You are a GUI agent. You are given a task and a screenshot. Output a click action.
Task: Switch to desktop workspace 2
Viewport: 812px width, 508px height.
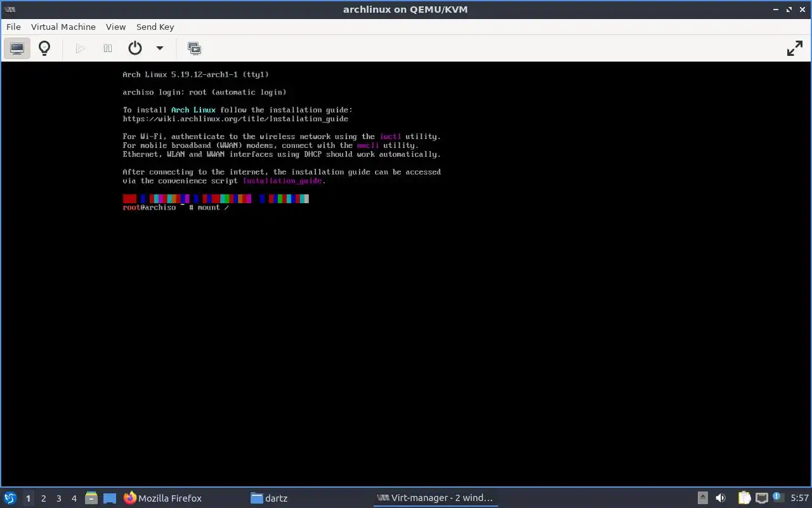coord(44,498)
